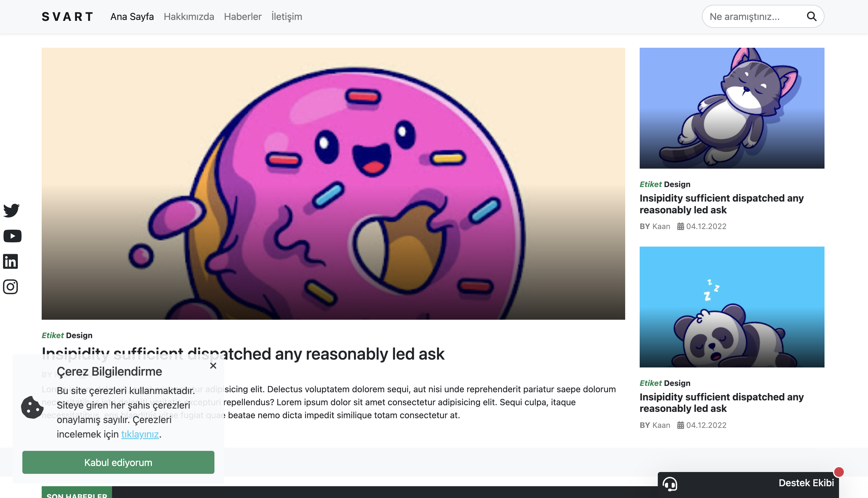Open the sleeping panda article thumbnail
The width and height of the screenshot is (868, 498).
coord(732,307)
